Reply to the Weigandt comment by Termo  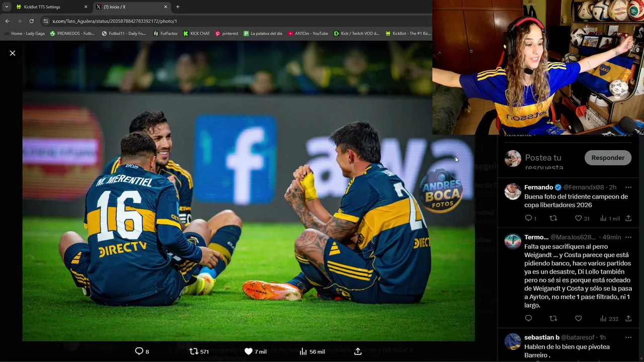(x=528, y=318)
